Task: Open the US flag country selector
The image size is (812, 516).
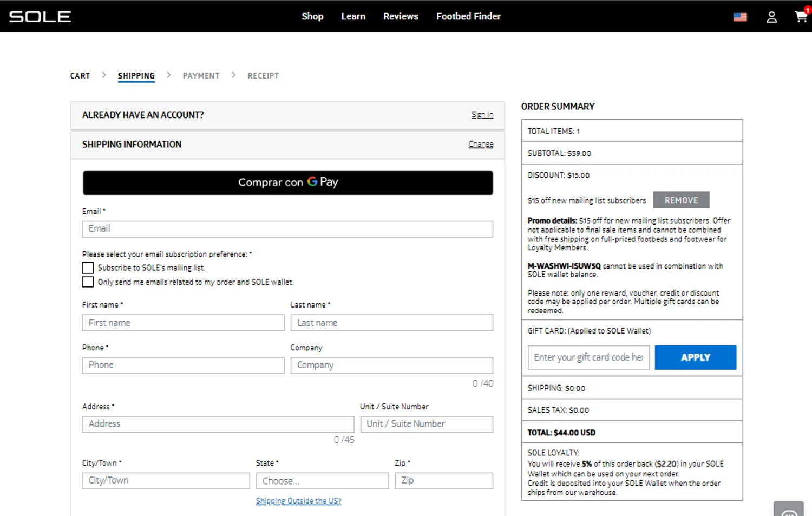Action: tap(740, 17)
